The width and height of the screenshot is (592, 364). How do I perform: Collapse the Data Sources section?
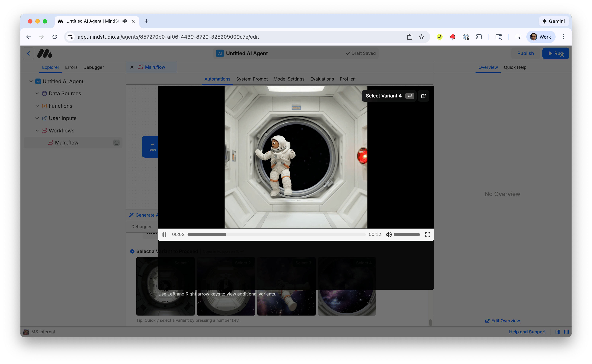point(37,93)
